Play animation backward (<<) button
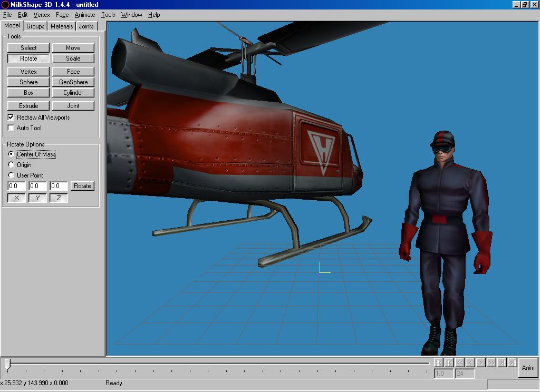540x392 pixels. click(x=460, y=362)
